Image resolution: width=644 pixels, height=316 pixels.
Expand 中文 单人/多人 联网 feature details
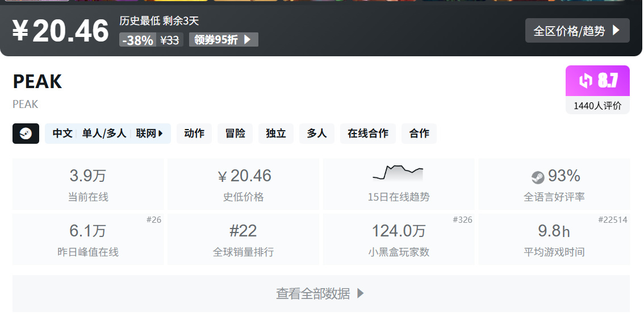coord(107,134)
